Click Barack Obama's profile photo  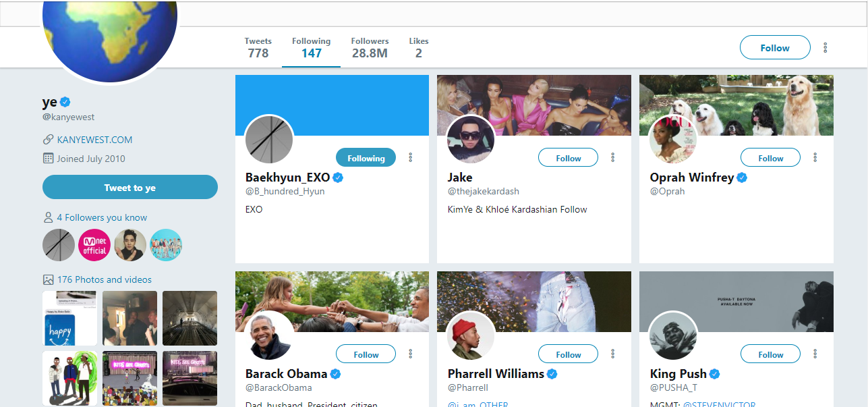click(x=269, y=335)
